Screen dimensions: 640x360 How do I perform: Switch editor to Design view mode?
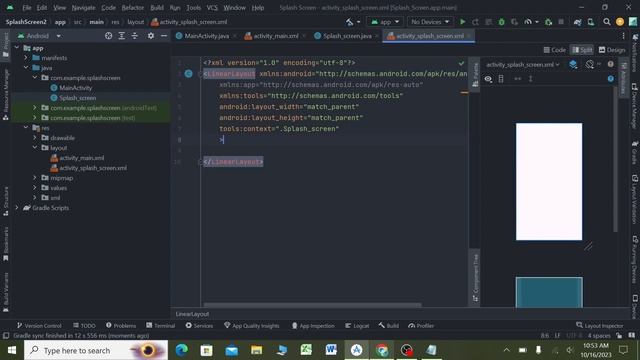coord(611,50)
